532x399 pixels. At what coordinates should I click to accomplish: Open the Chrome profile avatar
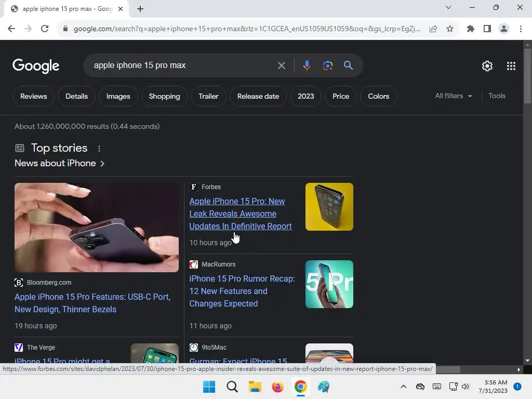click(x=504, y=29)
